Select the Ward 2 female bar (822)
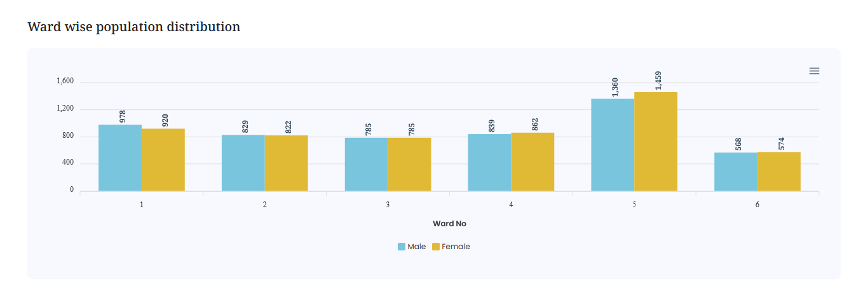The height and width of the screenshot is (307, 868). [287, 163]
